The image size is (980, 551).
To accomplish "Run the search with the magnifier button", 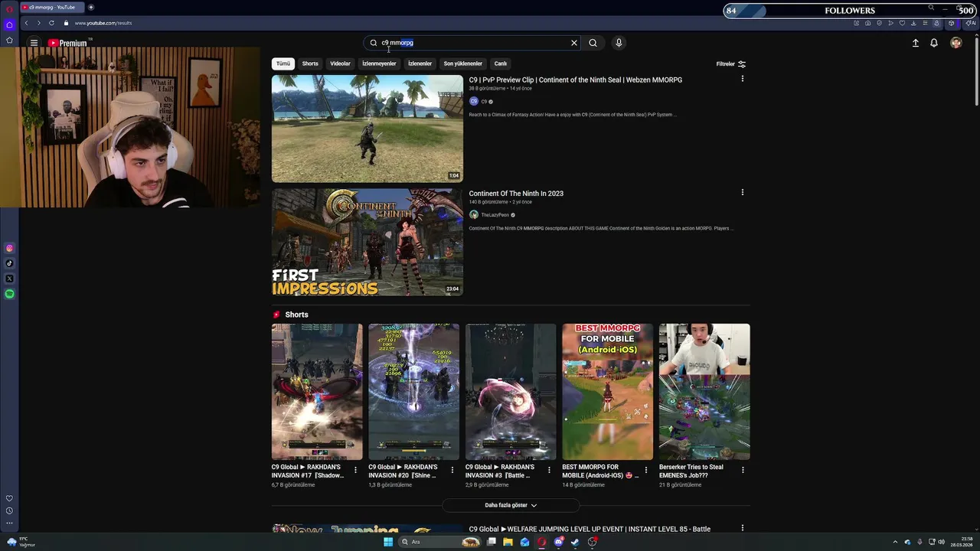I will 593,43.
